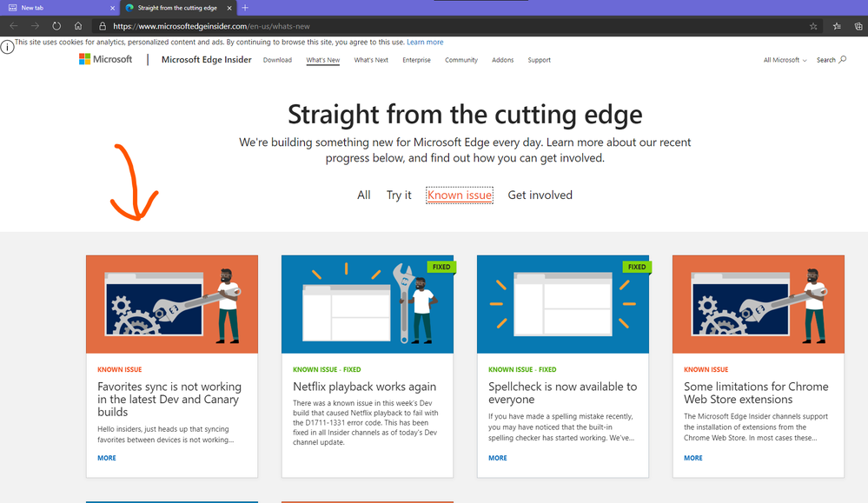Click 'KNOWN ISSUE' label on Chrome Web Store card
868x503 pixels.
706,369
